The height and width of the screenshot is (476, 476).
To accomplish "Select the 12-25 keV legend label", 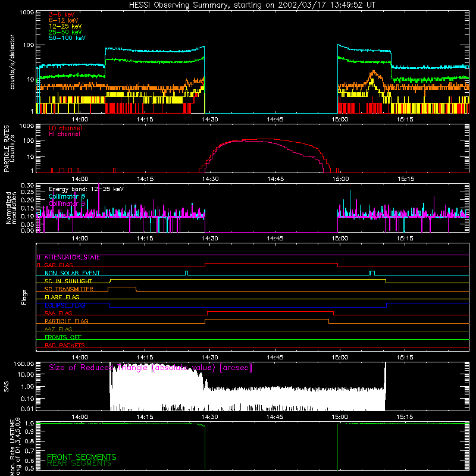I will [65, 26].
